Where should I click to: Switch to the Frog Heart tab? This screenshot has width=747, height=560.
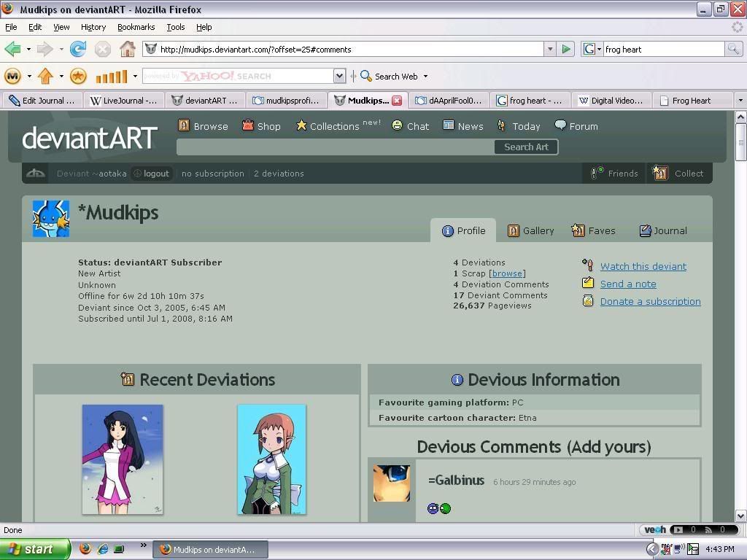pyautogui.click(x=692, y=101)
